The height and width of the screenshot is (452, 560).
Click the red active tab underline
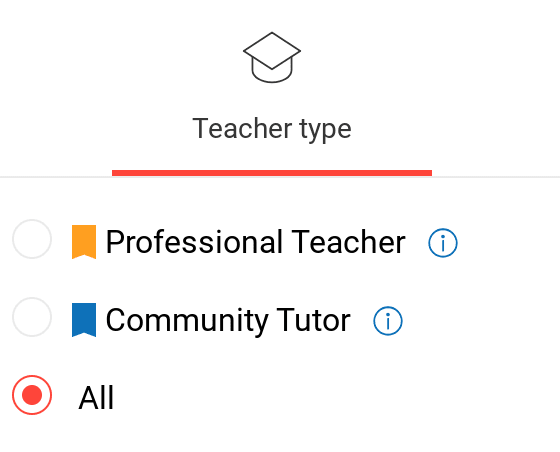coord(272,173)
